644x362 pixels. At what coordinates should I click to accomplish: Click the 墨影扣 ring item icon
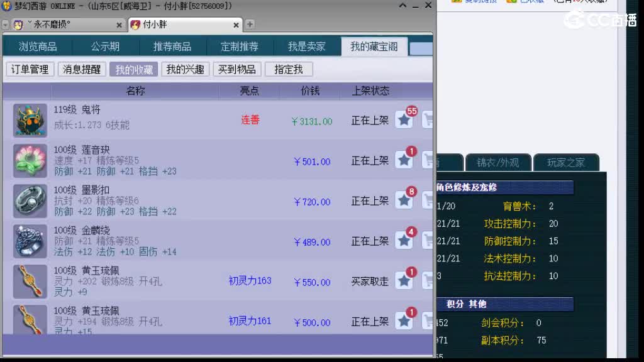pyautogui.click(x=30, y=200)
